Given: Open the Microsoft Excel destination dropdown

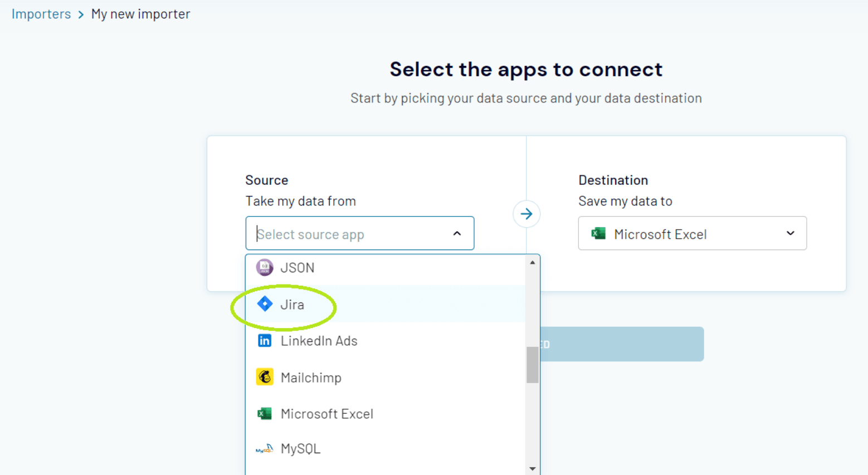Looking at the screenshot, I should pyautogui.click(x=692, y=233).
